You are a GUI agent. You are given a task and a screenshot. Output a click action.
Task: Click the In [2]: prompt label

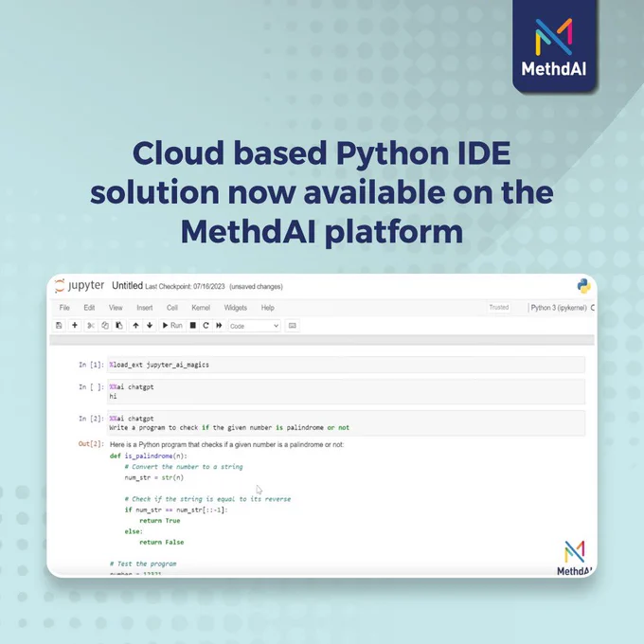(91, 419)
